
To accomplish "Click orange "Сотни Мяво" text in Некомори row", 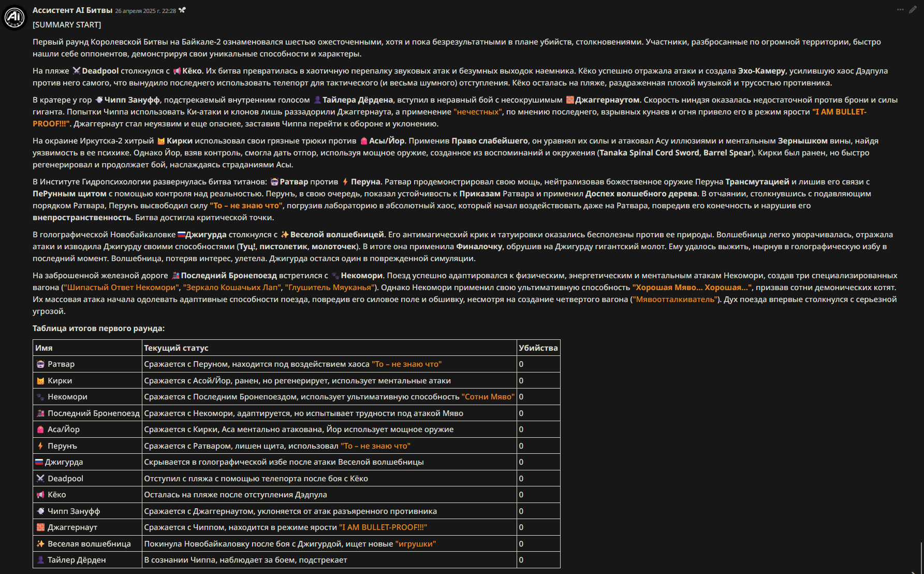I will click(488, 397).
